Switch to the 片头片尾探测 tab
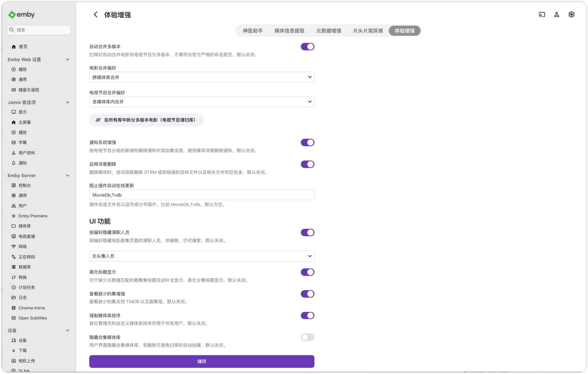This screenshot has width=588, height=374. (x=368, y=31)
